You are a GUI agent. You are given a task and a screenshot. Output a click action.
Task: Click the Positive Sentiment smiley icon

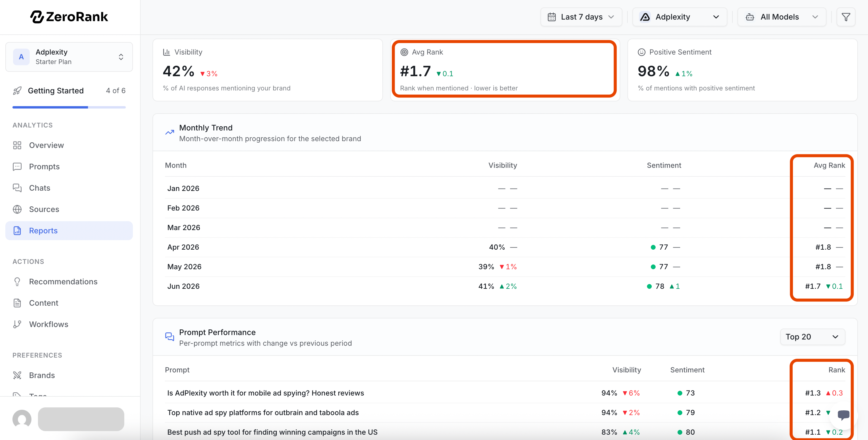642,52
